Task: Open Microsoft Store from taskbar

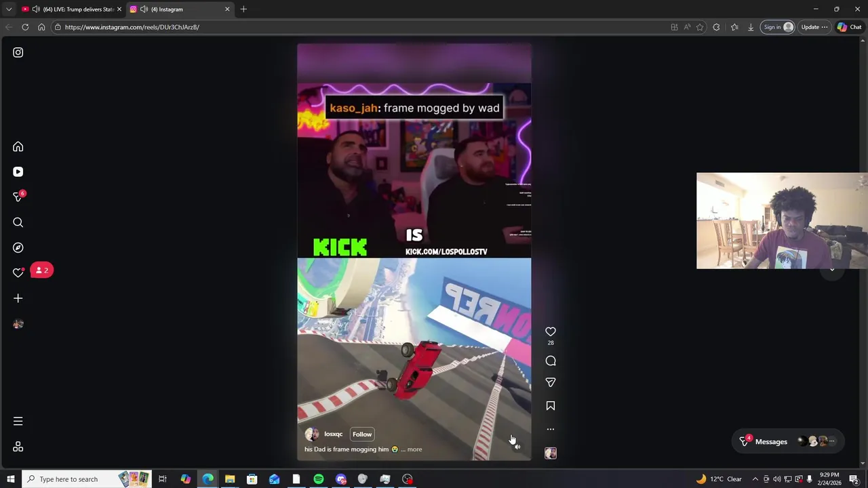Action: (252, 479)
